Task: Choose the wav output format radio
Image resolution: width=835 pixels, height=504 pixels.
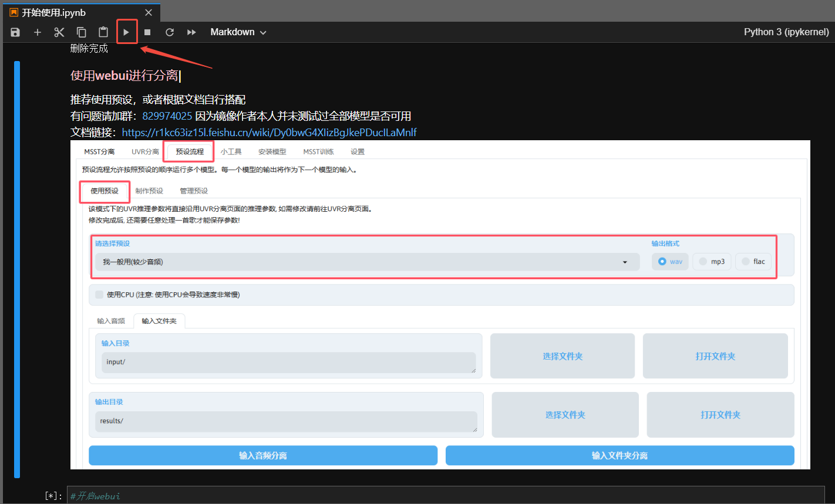Action: click(x=670, y=262)
